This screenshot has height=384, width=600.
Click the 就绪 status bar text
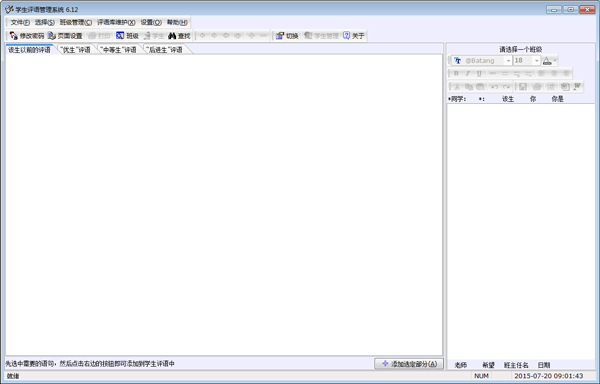pos(13,376)
